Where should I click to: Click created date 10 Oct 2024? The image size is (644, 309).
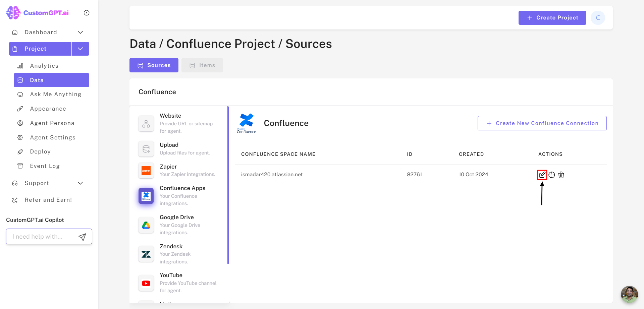pyautogui.click(x=473, y=175)
